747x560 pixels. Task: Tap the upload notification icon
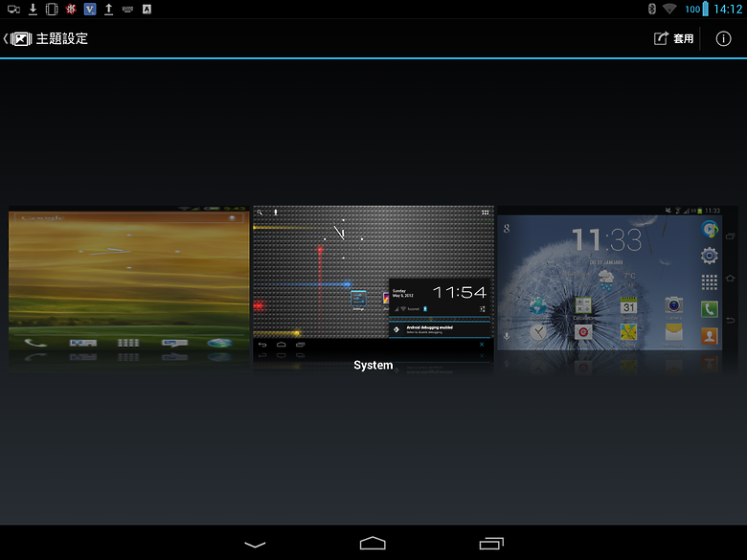[108, 9]
